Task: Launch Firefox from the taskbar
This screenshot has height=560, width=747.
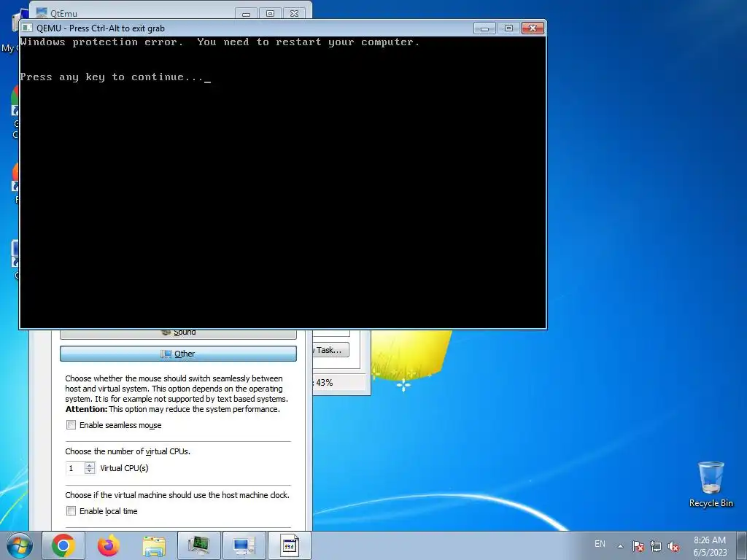Action: point(109,545)
